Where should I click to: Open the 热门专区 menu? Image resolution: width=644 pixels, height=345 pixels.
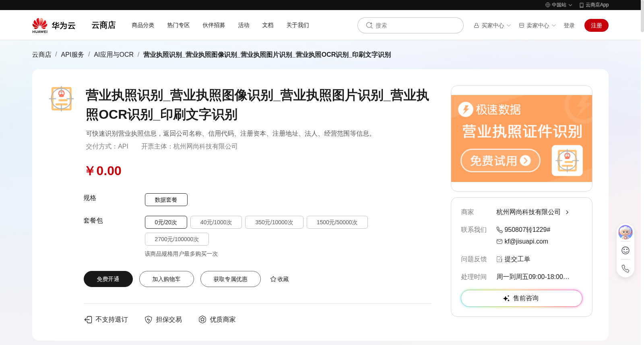[178, 25]
